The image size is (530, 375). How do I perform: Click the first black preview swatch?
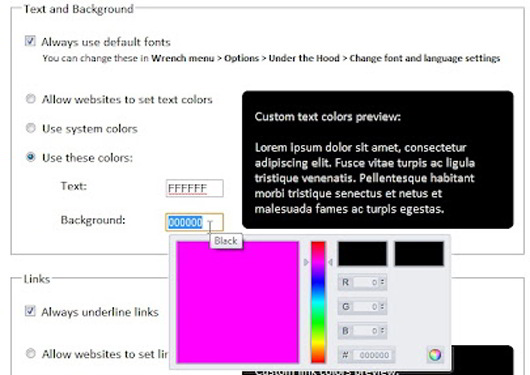coord(363,254)
